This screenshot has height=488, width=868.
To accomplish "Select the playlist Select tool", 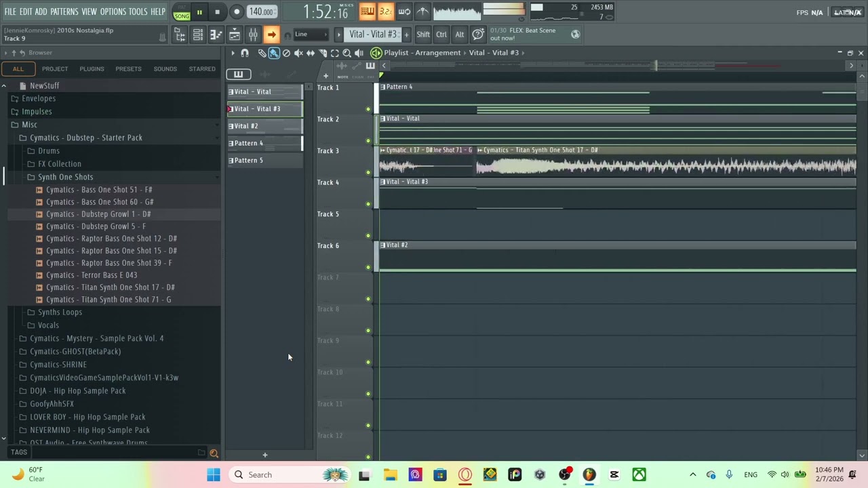I will pyautogui.click(x=334, y=53).
